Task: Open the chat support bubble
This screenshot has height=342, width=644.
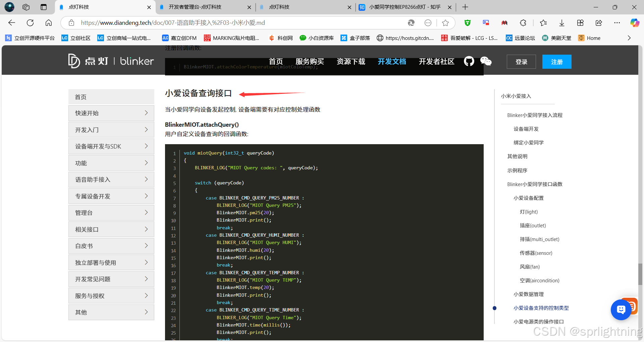Action: click(621, 309)
